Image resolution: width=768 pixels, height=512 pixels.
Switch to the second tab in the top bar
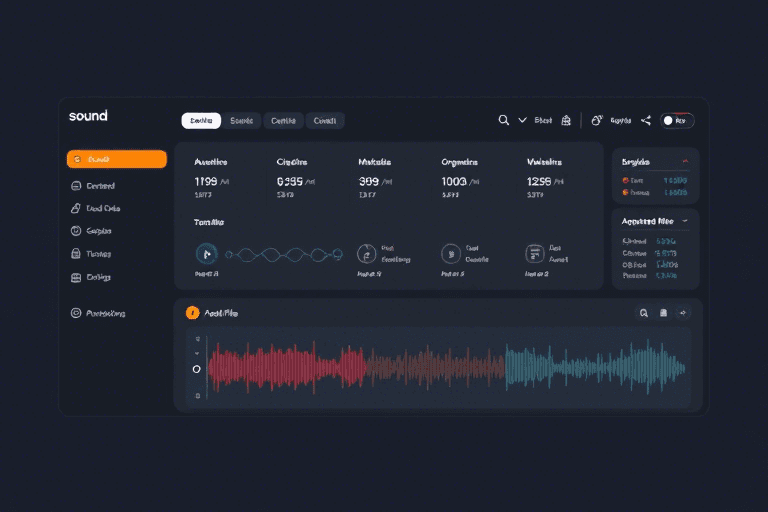(241, 121)
